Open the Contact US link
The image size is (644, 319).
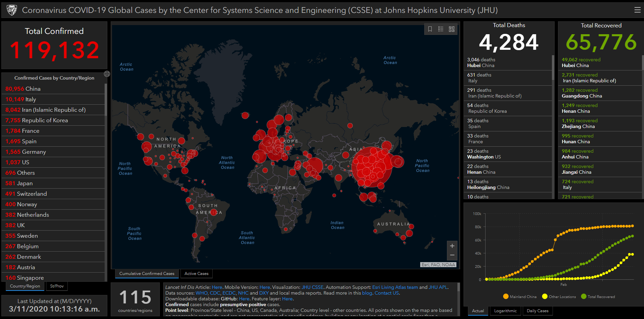click(387, 293)
